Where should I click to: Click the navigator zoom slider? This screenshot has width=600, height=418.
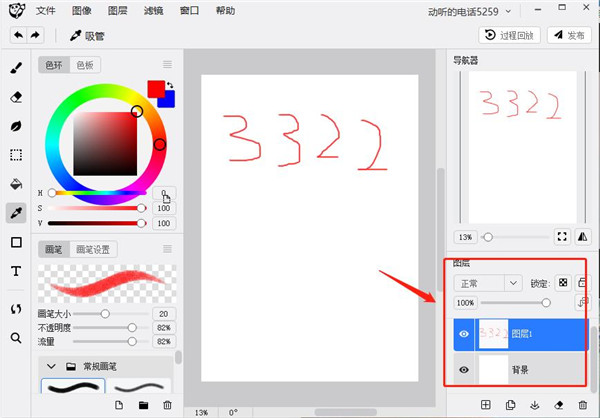[x=515, y=237]
